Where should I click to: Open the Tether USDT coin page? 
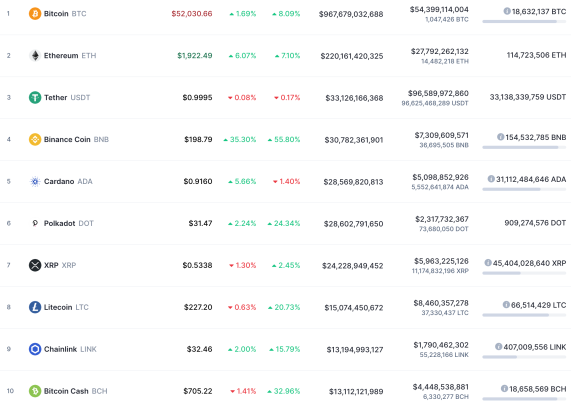[x=67, y=98]
